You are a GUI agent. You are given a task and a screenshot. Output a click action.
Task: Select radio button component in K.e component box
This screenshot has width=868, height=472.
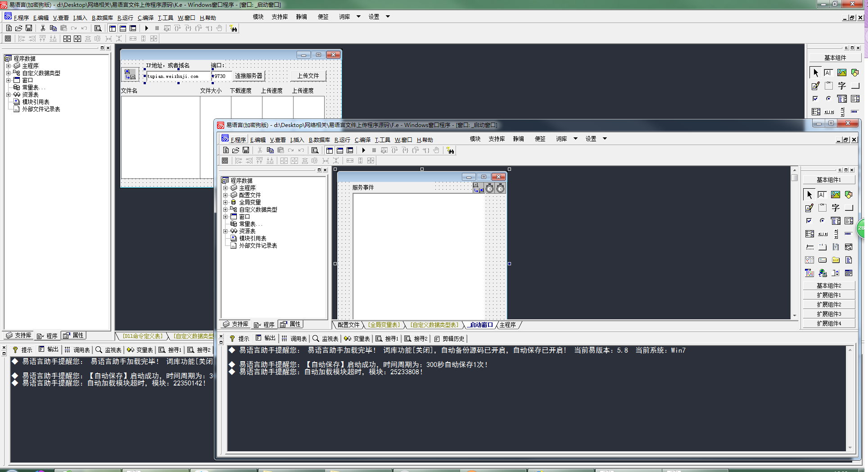coord(829,99)
